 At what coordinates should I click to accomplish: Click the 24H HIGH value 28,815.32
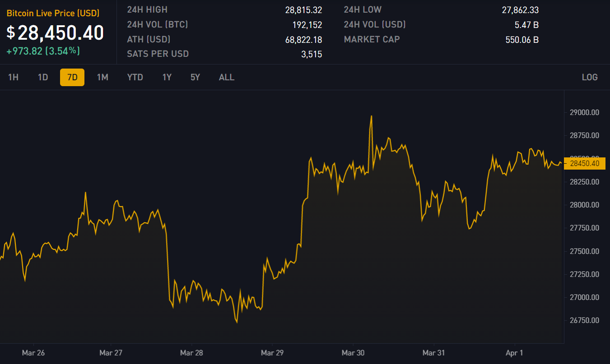tap(303, 10)
